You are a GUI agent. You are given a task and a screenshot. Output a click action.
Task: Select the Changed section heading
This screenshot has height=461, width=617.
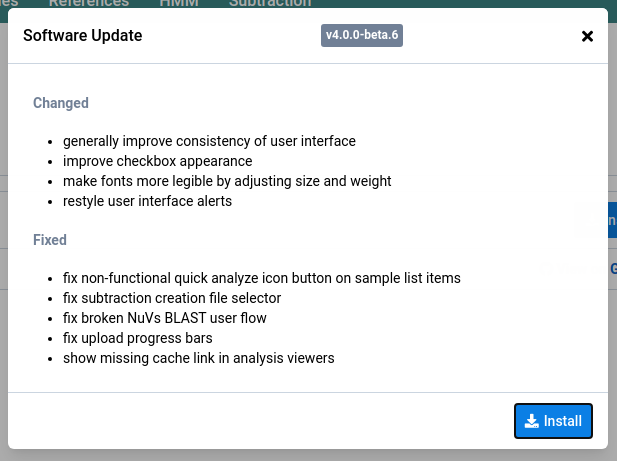(61, 103)
